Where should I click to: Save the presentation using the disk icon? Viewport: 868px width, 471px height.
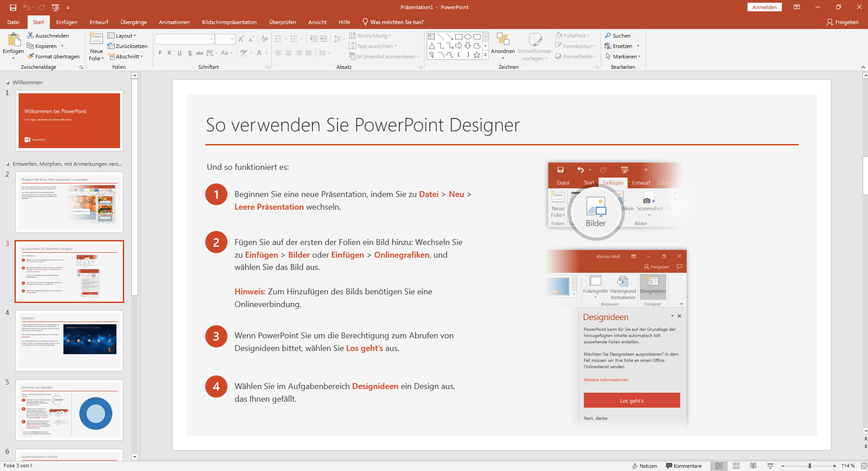pyautogui.click(x=13, y=7)
